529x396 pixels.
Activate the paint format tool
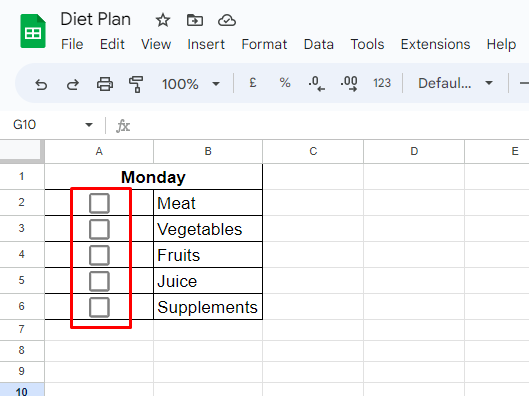[136, 84]
